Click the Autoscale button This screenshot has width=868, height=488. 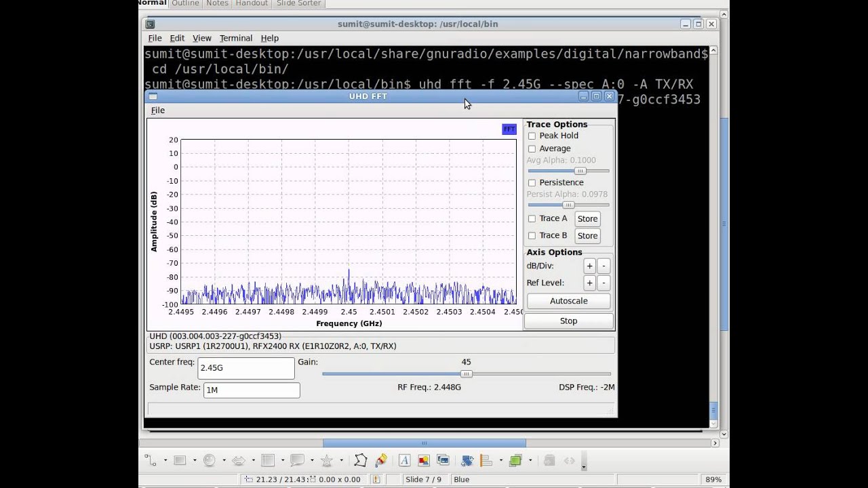(x=569, y=301)
